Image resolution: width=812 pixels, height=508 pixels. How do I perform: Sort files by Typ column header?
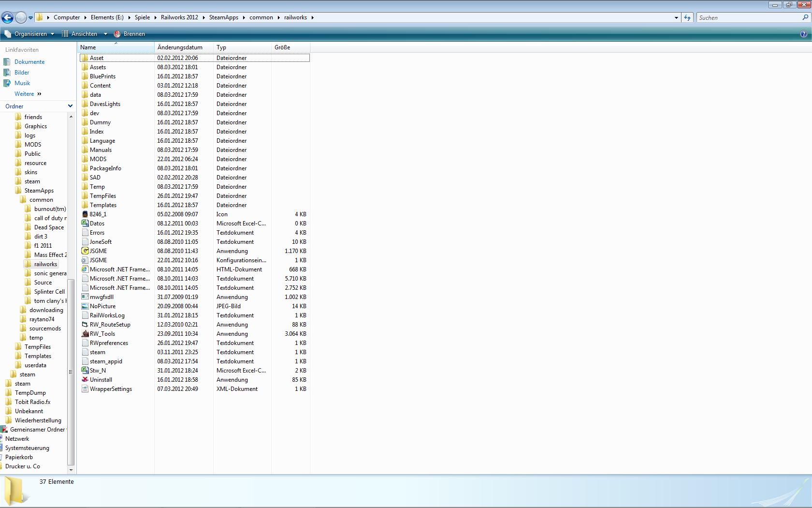pos(242,47)
